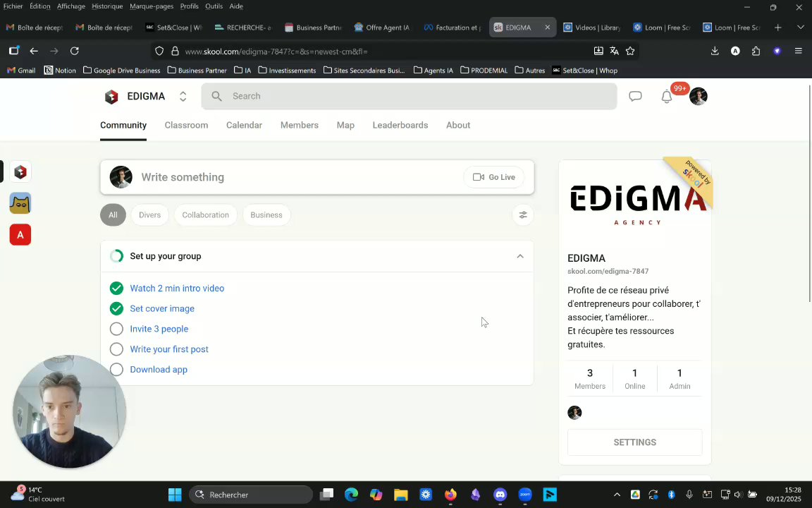This screenshot has height=508, width=812.
Task: Open the Agents IA bookmark folder
Action: 433,71
